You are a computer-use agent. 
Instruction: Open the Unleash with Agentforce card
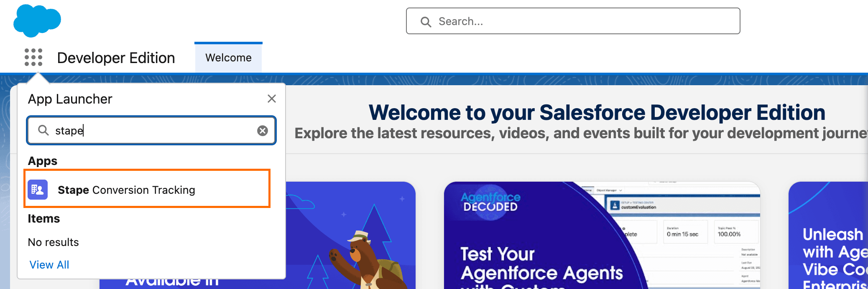point(828,235)
